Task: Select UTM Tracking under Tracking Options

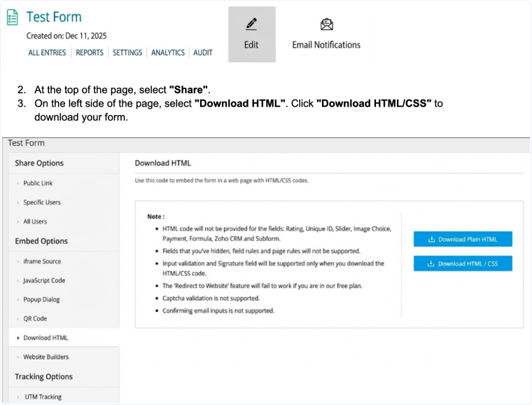Action: click(43, 397)
